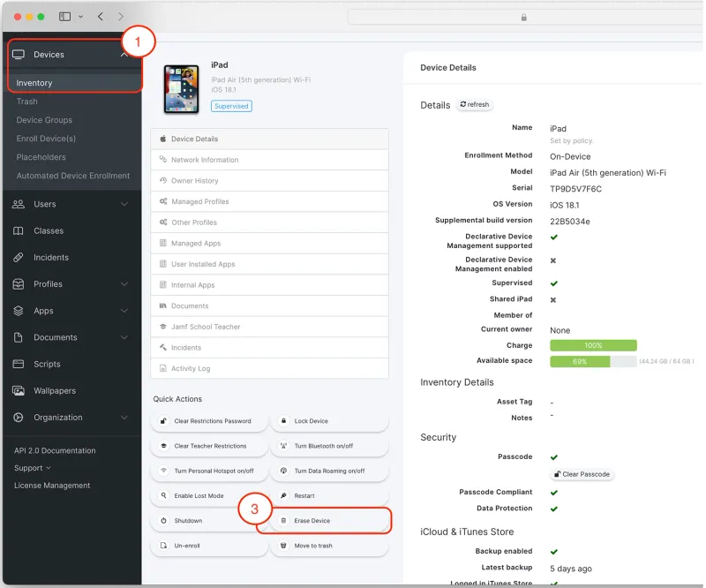Image resolution: width=706 pixels, height=588 pixels.
Task: Expand the Apps section chevron
Action: (124, 311)
